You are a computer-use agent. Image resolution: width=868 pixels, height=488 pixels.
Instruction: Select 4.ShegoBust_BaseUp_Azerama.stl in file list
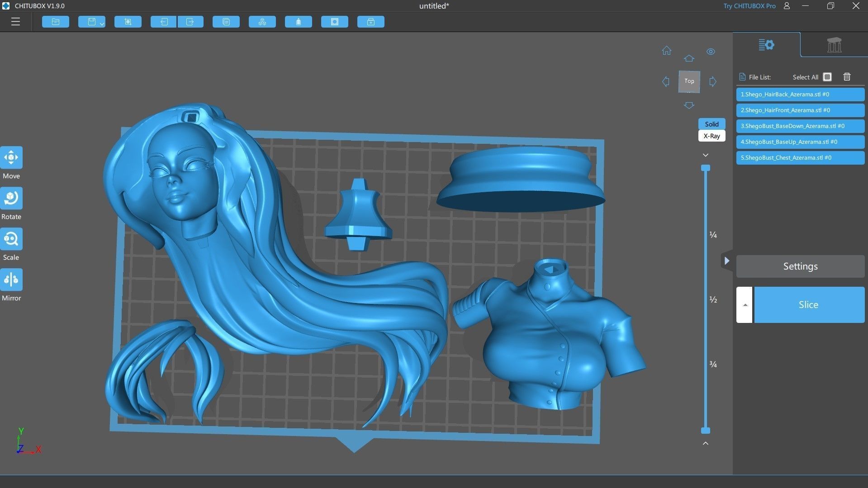pos(800,142)
